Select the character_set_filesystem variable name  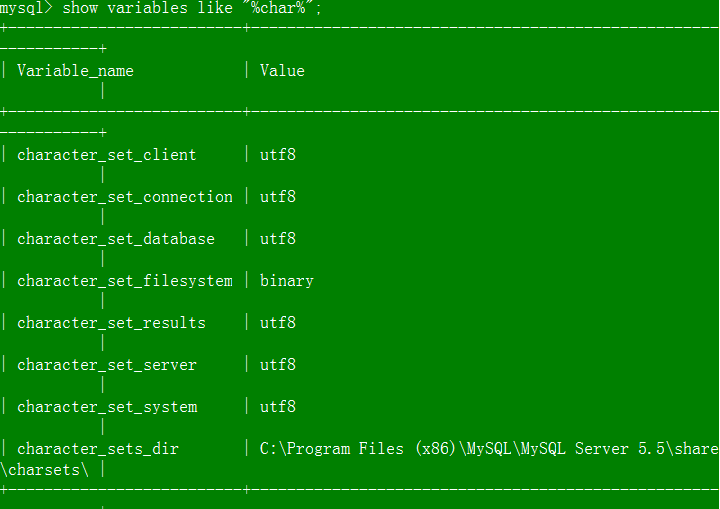(125, 281)
